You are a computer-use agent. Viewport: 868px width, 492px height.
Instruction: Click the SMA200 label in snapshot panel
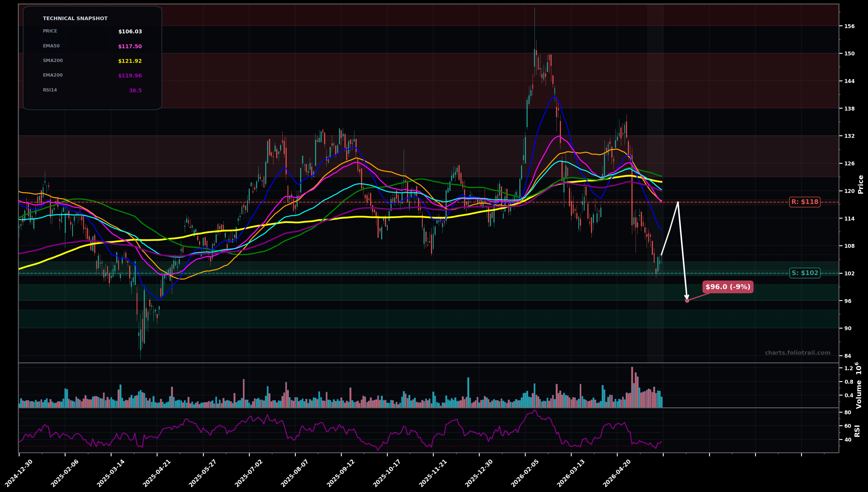pos(53,61)
